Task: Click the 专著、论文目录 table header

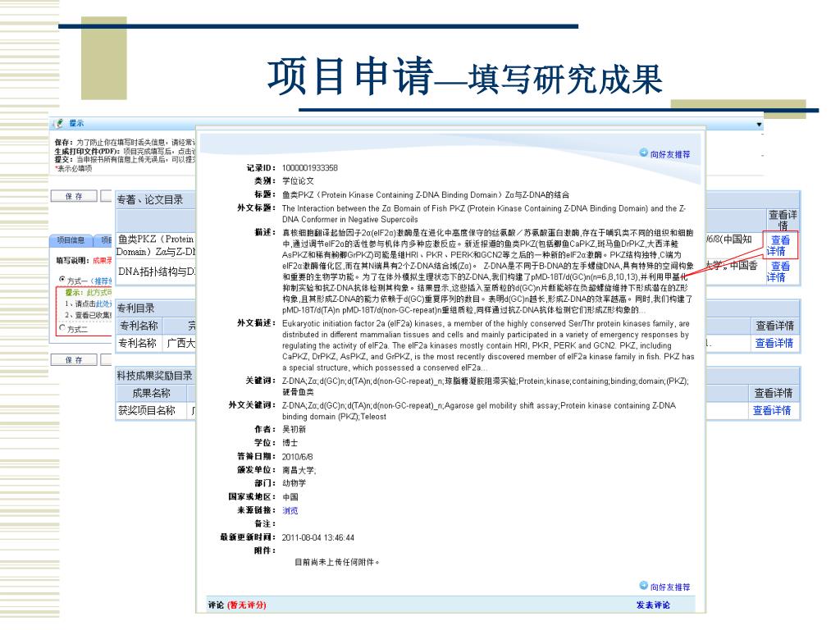Action: 150,200
